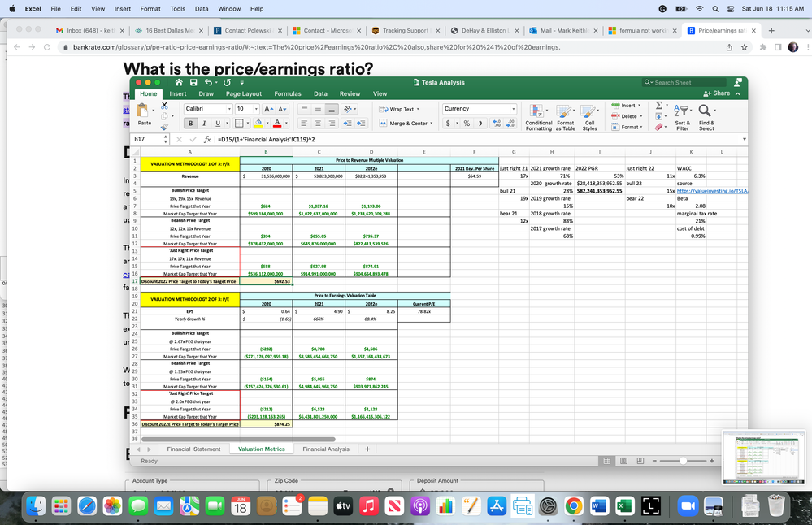This screenshot has width=812, height=525.
Task: Click the Increase Decimal icon
Action: pyautogui.click(x=497, y=124)
